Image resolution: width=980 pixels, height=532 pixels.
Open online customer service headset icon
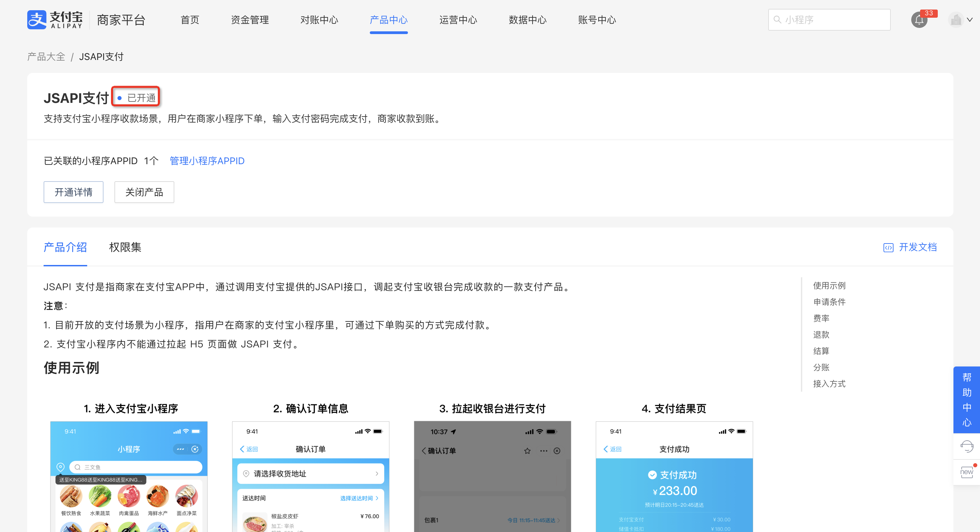pyautogui.click(x=967, y=446)
